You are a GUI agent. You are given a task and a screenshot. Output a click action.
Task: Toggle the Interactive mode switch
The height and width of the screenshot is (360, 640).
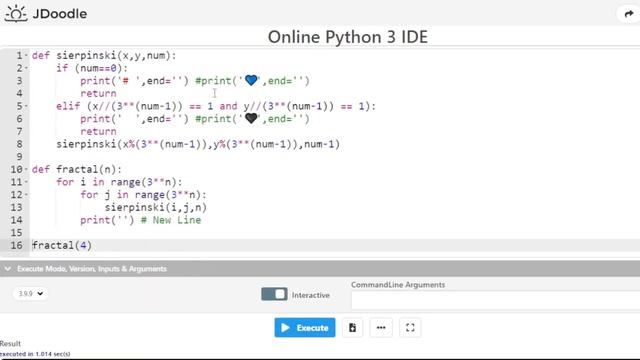point(274,294)
